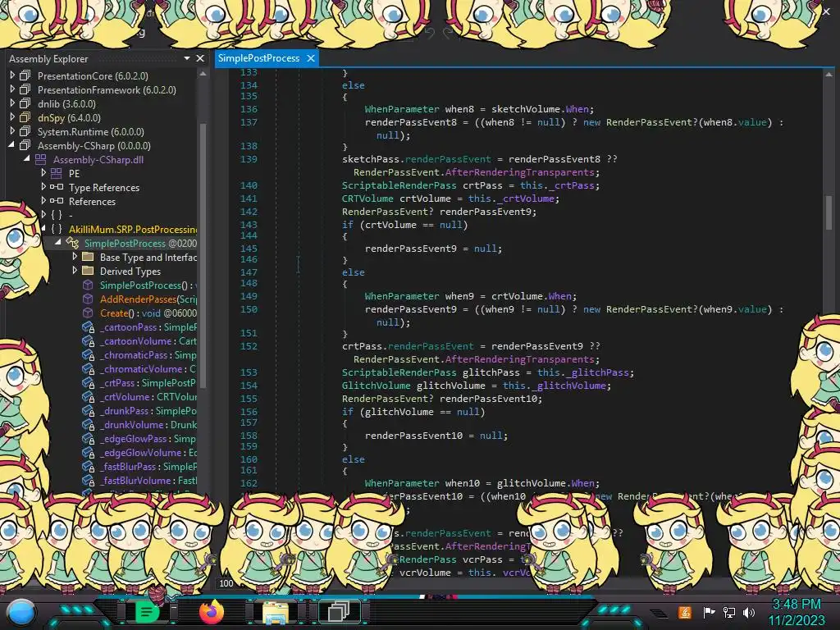Click ScriptableRenderPass type on line 140
Screen dimensions: 840x630
click(x=399, y=185)
